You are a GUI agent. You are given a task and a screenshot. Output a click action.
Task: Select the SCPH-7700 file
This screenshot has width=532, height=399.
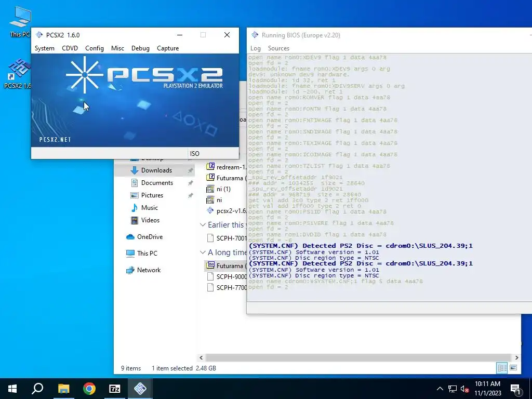225,287
